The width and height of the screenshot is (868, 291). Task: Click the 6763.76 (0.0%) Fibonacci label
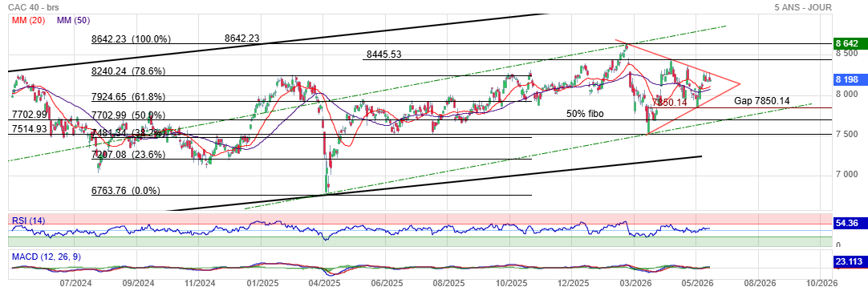coord(126,191)
